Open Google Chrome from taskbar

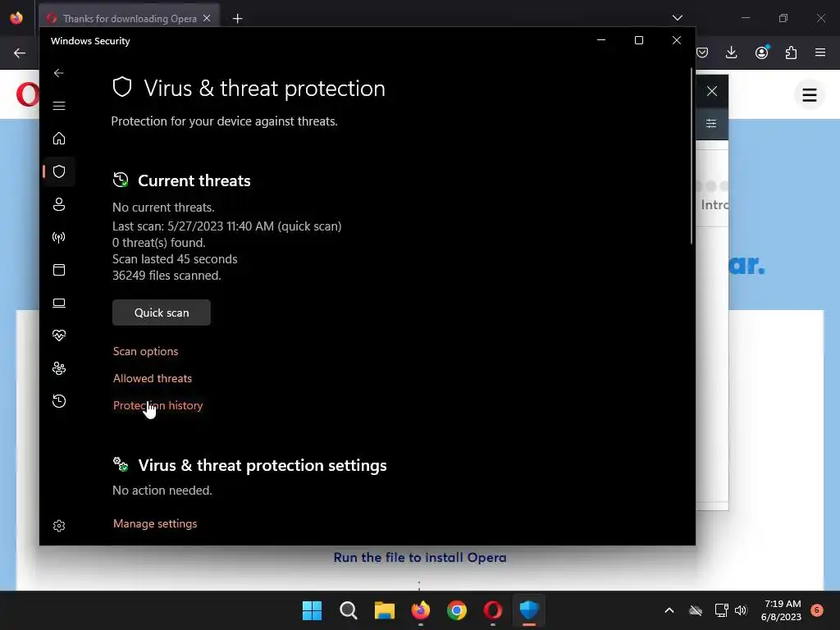(457, 610)
